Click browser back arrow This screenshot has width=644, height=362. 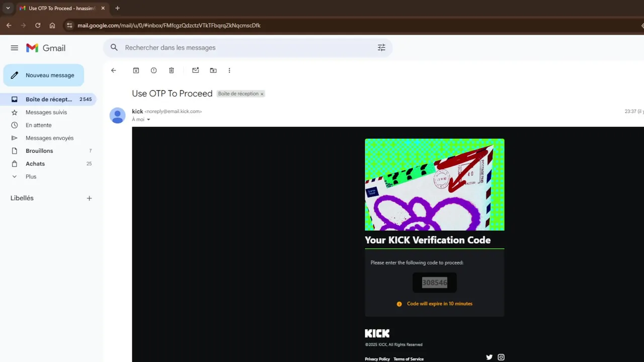pyautogui.click(x=9, y=25)
